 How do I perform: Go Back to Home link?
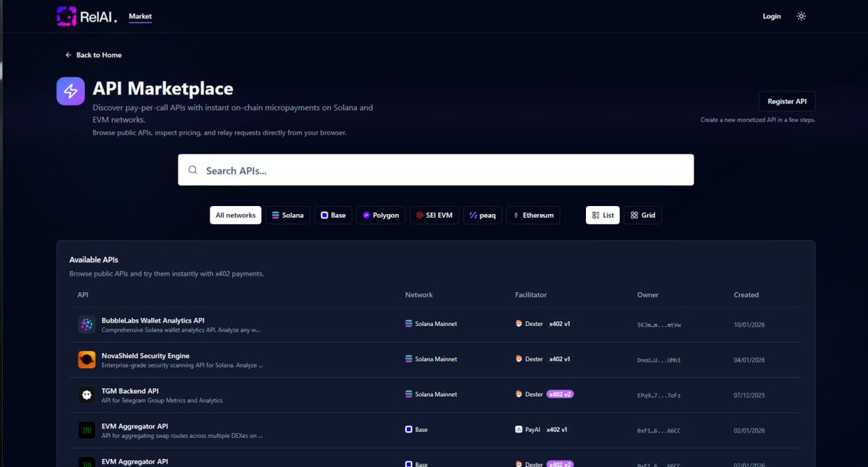[x=93, y=55]
